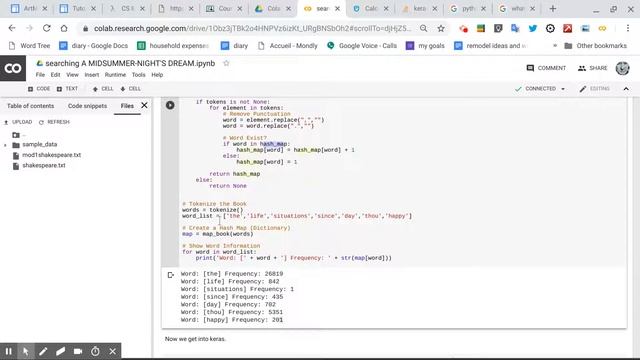This screenshot has height=360, width=640.
Task: Go back in browser history
Action: click(12, 28)
